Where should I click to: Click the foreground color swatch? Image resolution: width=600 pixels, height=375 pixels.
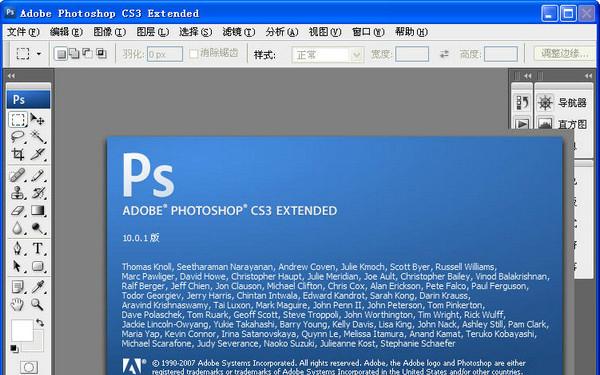pos(22,330)
